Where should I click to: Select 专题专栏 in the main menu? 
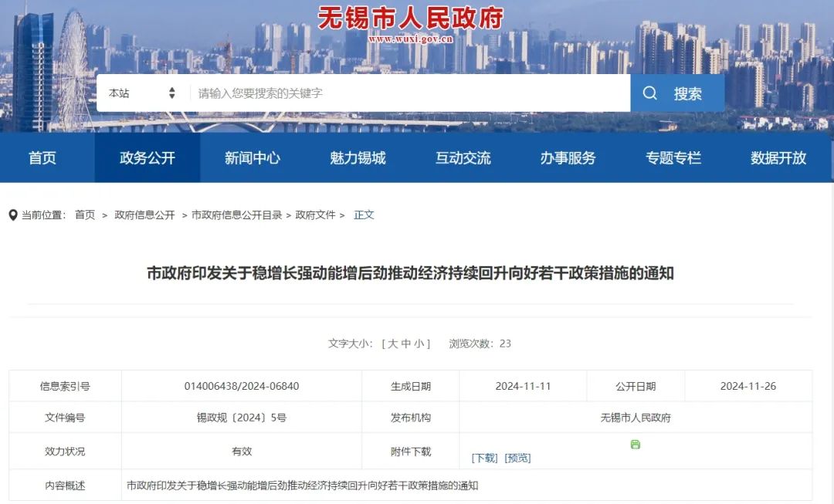pyautogui.click(x=673, y=158)
